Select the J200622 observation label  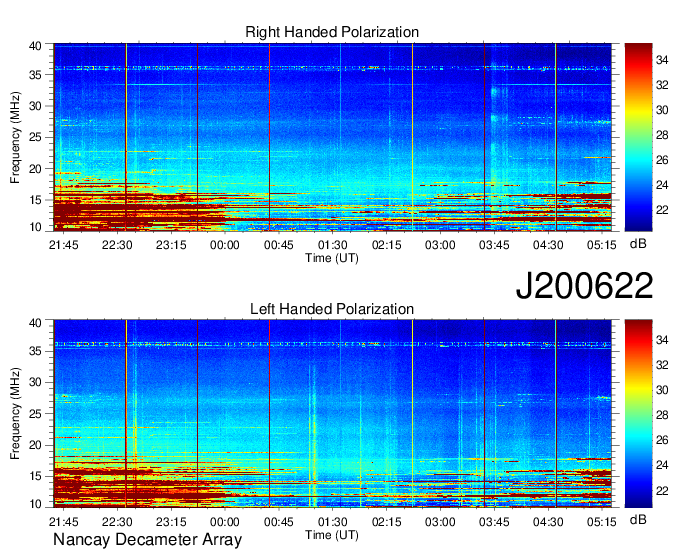coord(584,285)
